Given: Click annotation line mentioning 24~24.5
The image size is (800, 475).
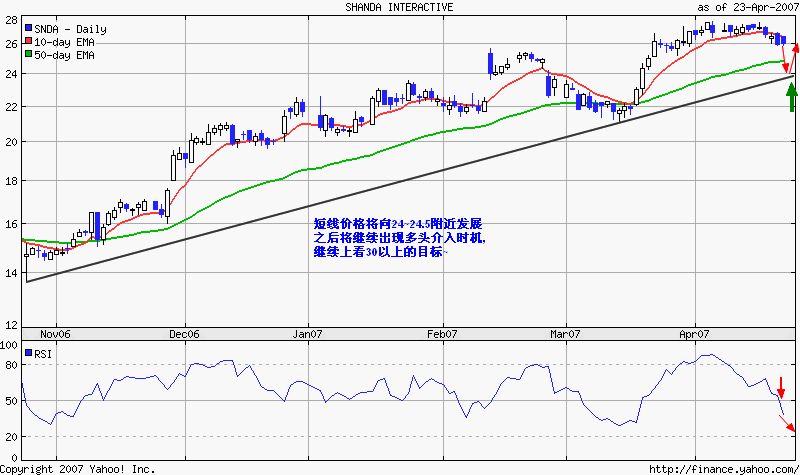Looking at the screenshot, I should click(398, 224).
